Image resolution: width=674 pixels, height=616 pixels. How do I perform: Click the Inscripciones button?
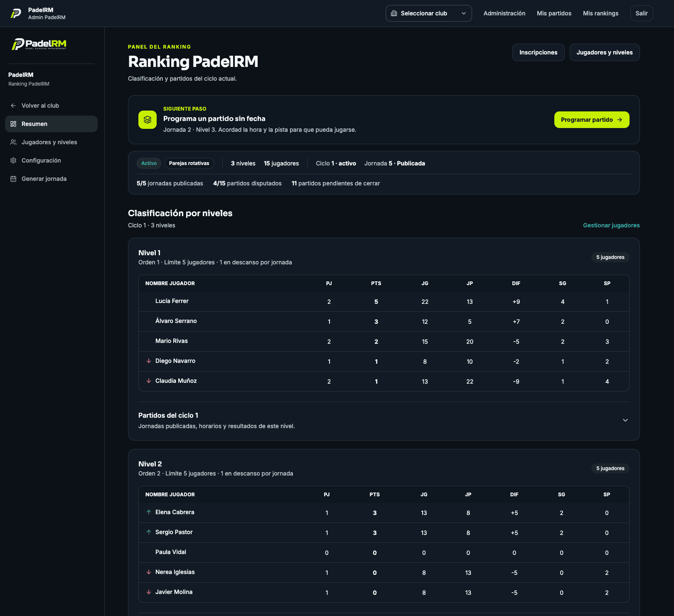[538, 52]
